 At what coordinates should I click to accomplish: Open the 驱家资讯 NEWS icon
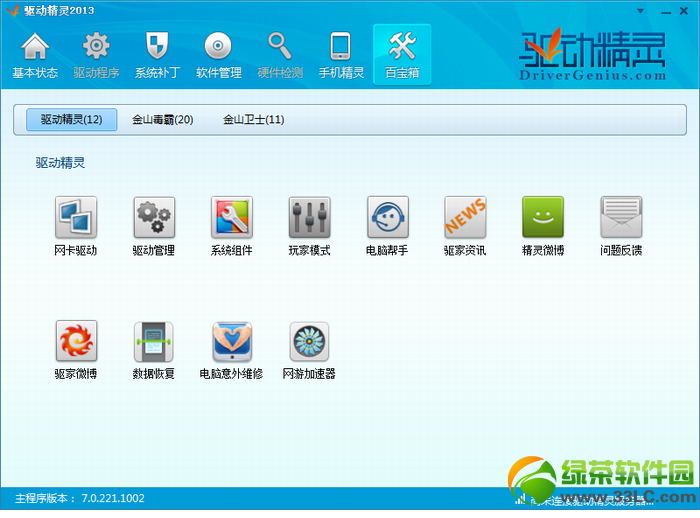coord(465,217)
